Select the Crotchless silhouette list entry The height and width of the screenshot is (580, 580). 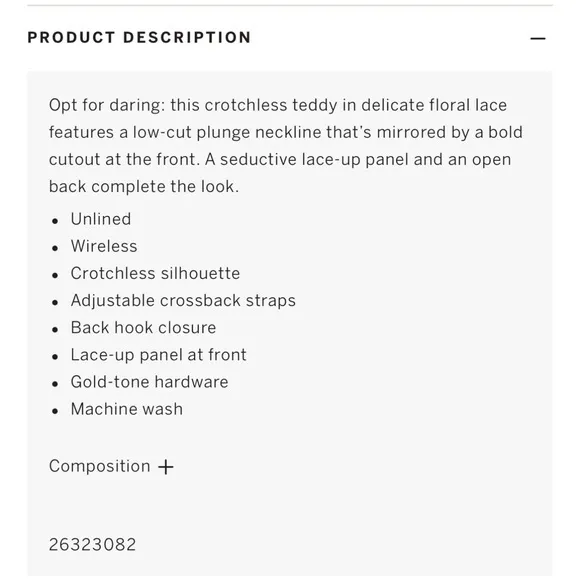click(155, 273)
